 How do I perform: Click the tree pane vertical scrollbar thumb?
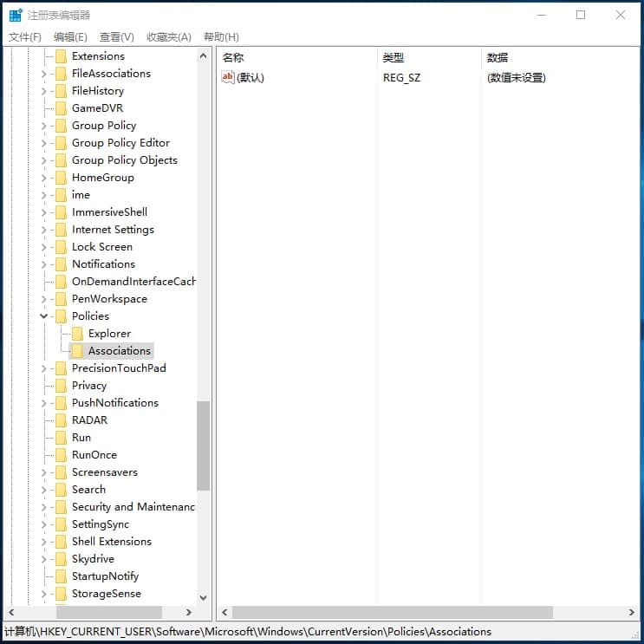[x=203, y=446]
